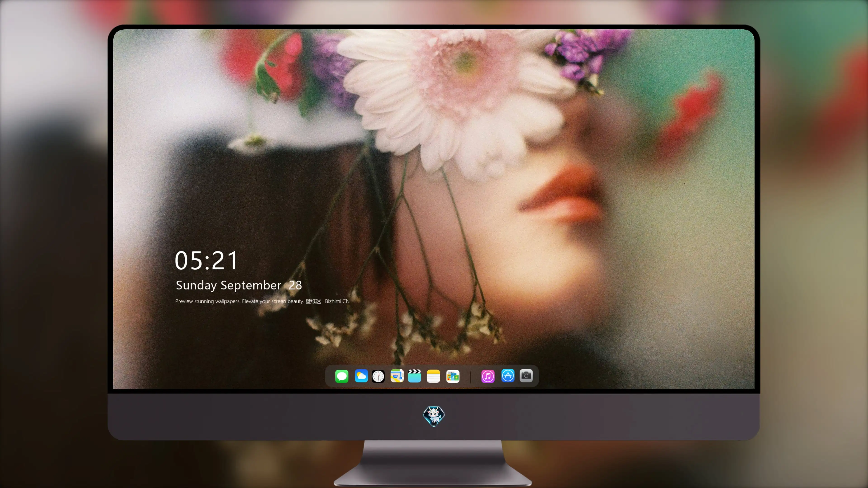Launch the Videos clapperboard app
The height and width of the screenshot is (488, 868).
click(415, 376)
